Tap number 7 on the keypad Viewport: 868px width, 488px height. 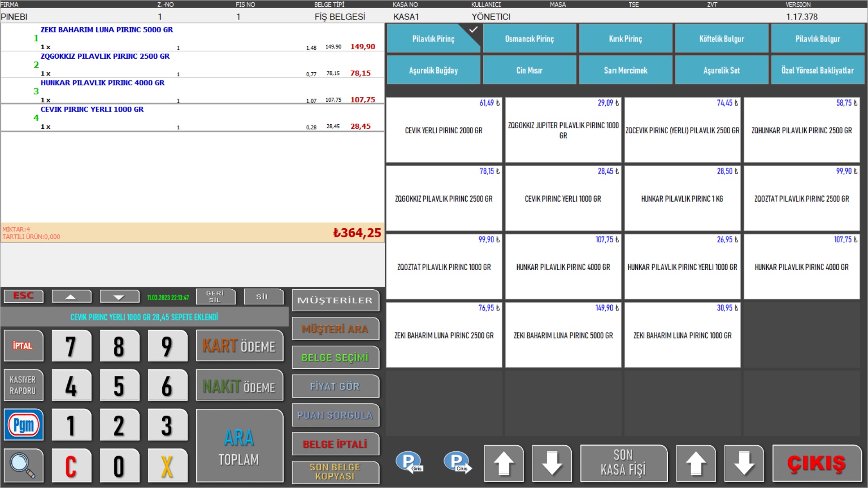71,346
